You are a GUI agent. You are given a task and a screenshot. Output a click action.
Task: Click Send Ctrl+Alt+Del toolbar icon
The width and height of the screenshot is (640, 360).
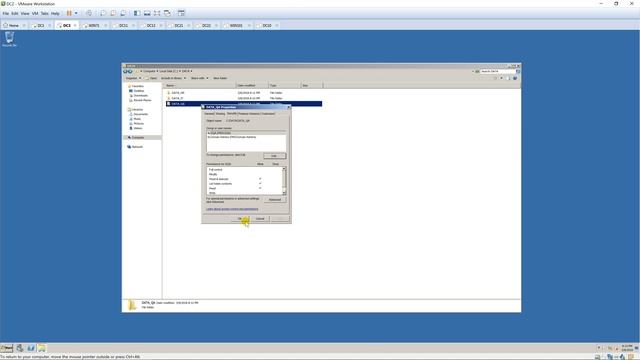89,13
